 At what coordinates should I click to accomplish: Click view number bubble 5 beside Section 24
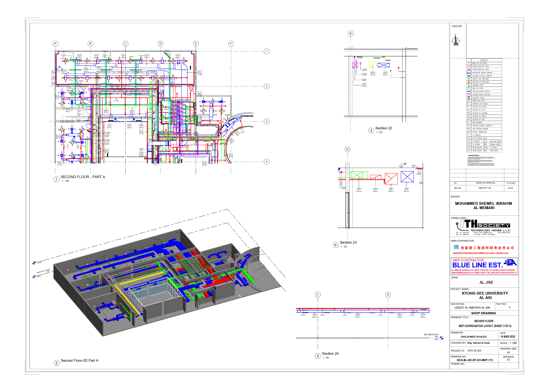pyautogui.click(x=318, y=356)
